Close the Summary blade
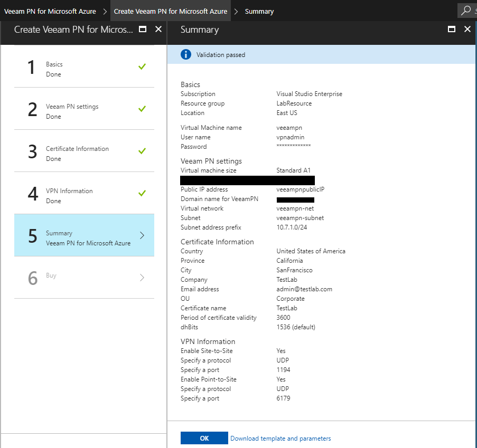The image size is (477, 448). point(467,30)
